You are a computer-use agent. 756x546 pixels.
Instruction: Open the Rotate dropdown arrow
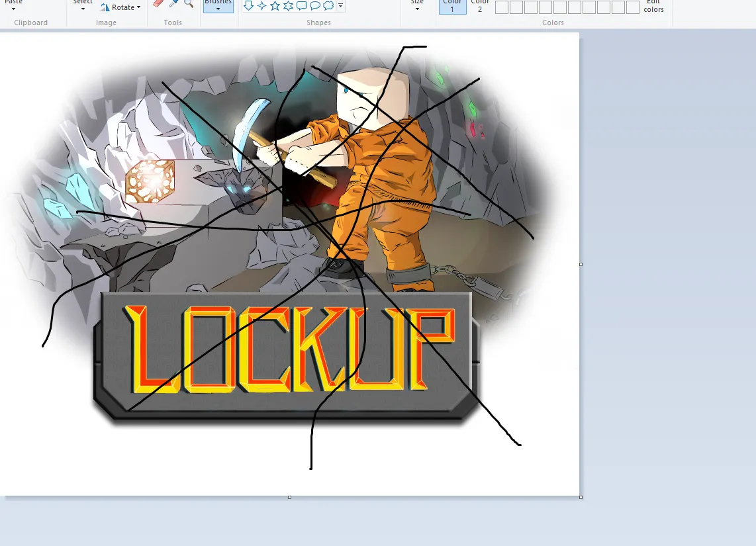139,7
